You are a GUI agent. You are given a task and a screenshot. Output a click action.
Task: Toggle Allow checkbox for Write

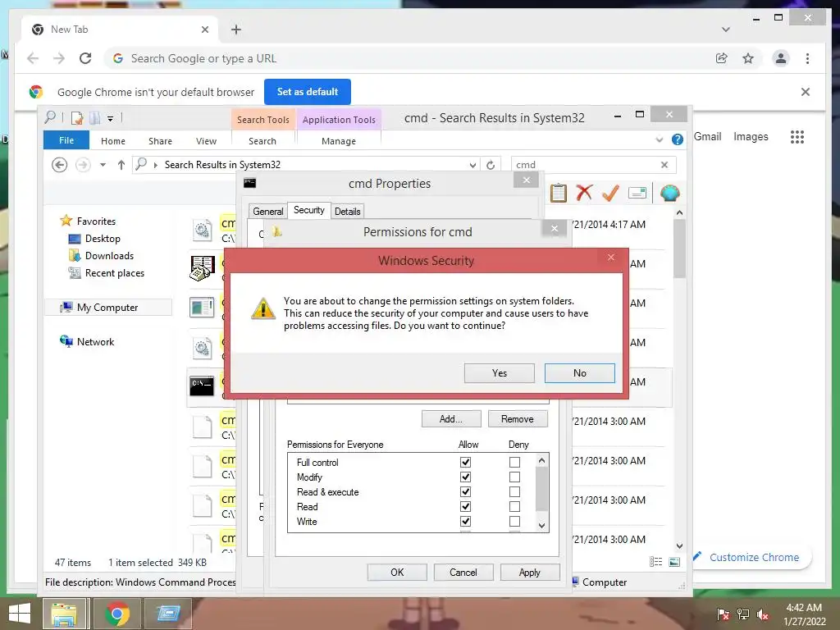pyautogui.click(x=466, y=521)
